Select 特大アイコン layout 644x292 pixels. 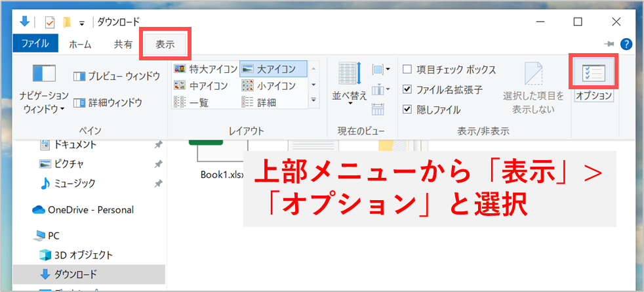(205, 69)
